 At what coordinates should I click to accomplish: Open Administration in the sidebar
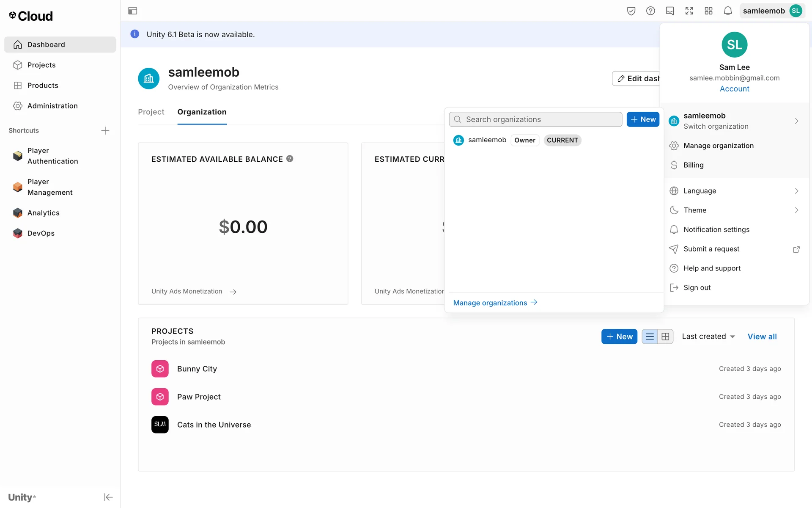pos(52,106)
